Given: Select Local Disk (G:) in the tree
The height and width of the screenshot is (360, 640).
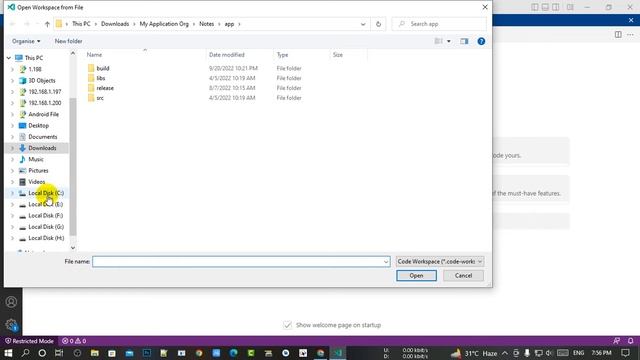Looking at the screenshot, I should point(46,227).
